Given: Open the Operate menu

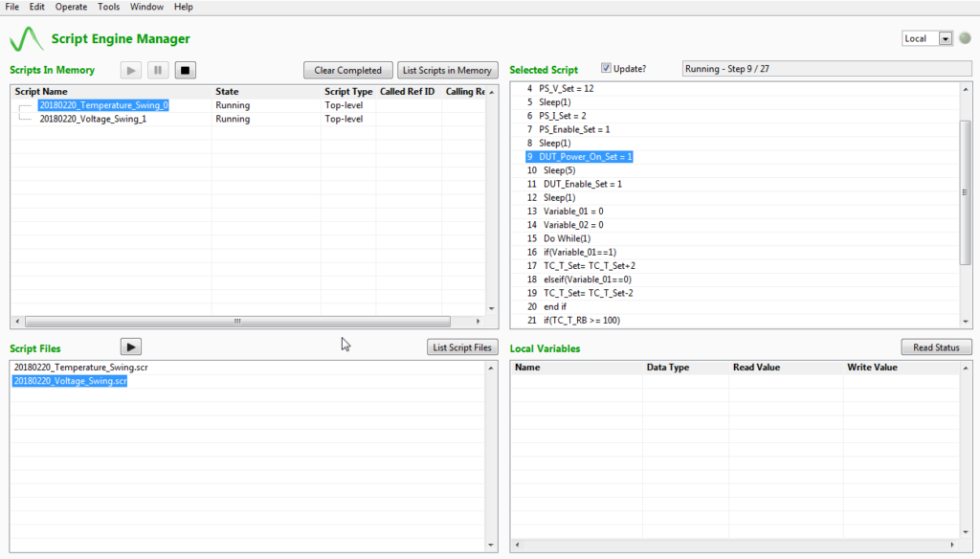Looking at the screenshot, I should (71, 7).
